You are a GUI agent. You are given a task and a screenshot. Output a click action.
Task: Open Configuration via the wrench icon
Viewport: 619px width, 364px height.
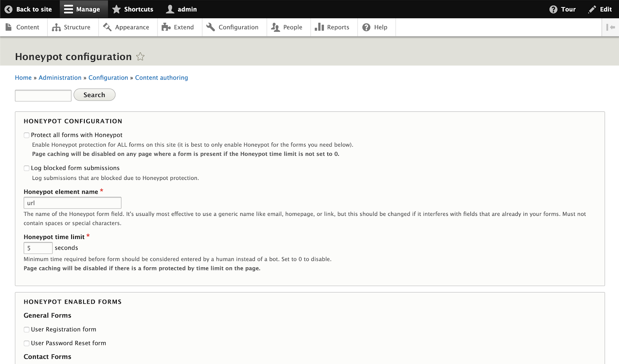click(210, 27)
